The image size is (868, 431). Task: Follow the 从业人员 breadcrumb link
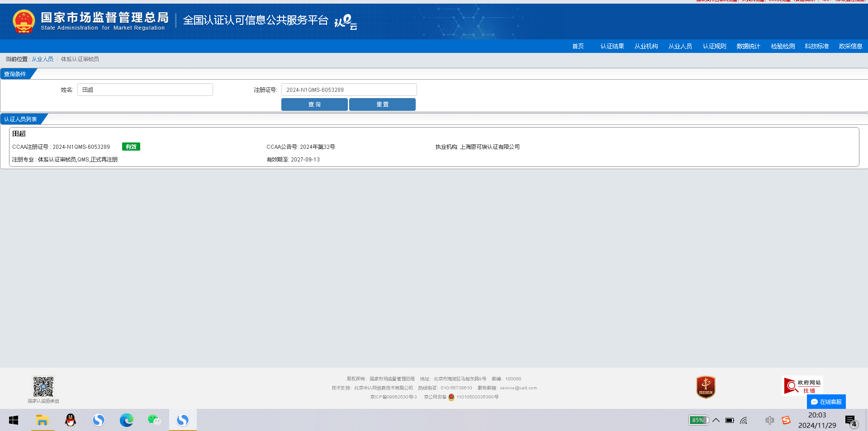pos(43,59)
